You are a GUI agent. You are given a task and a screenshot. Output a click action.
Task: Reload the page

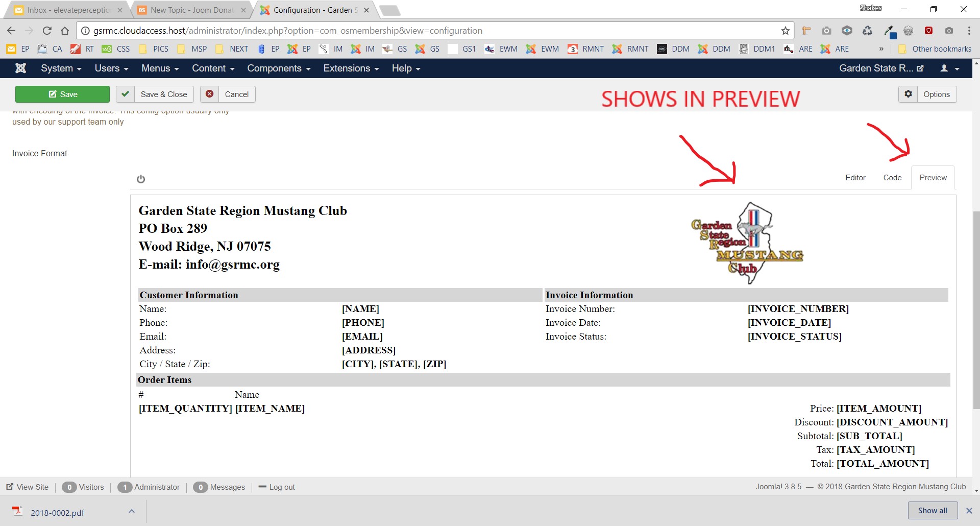click(x=47, y=31)
